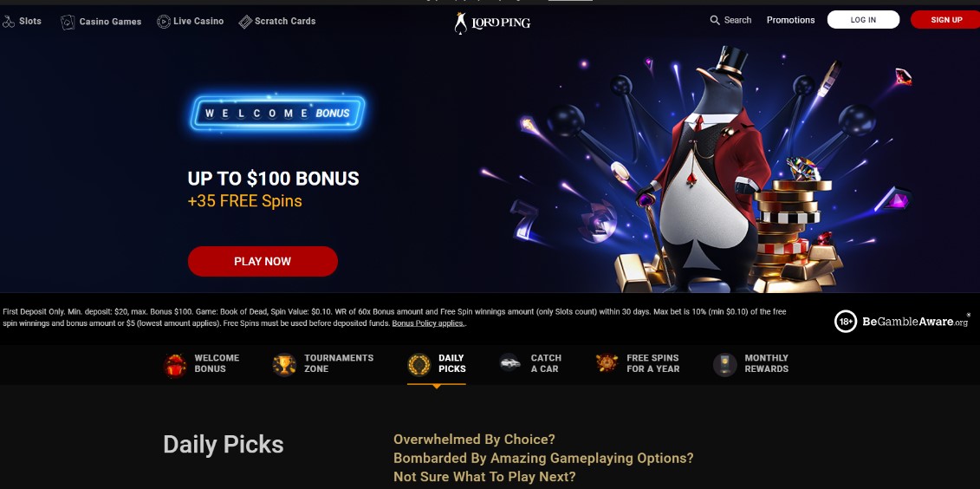Click the red SIGN UP button
Image resolution: width=980 pixels, height=489 pixels.
pyautogui.click(x=945, y=20)
